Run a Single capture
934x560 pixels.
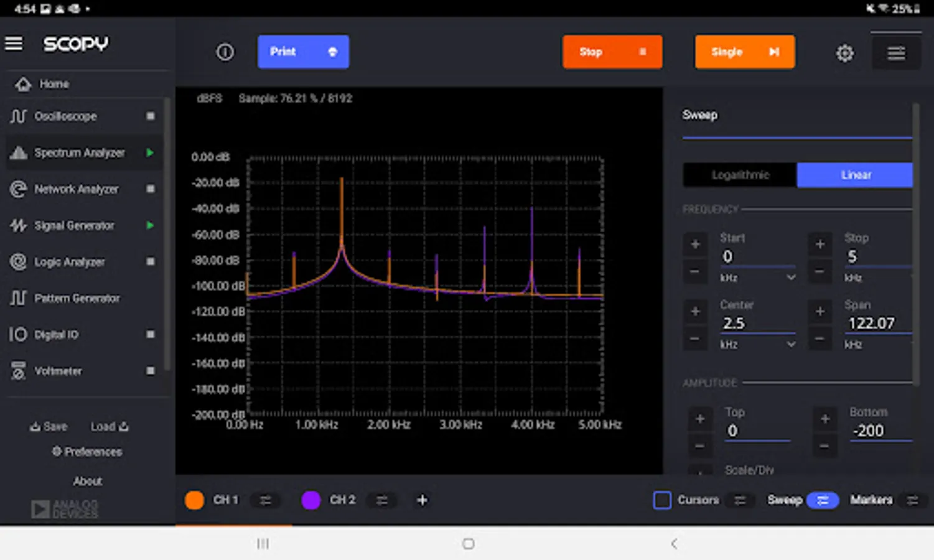tap(745, 52)
